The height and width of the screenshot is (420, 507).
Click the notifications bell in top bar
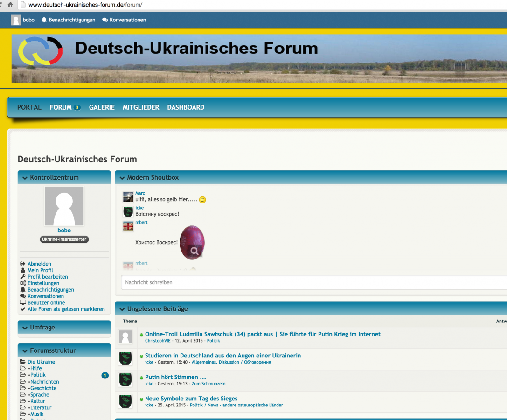[44, 20]
